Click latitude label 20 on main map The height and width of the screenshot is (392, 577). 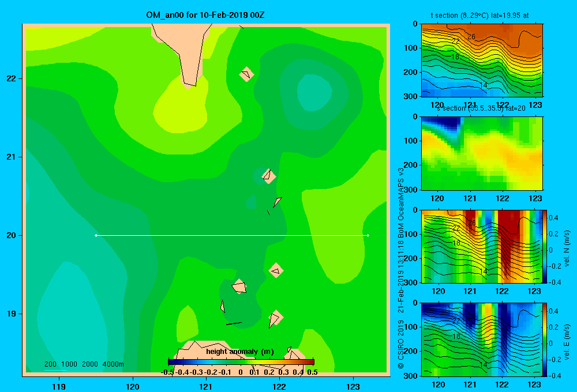point(12,235)
